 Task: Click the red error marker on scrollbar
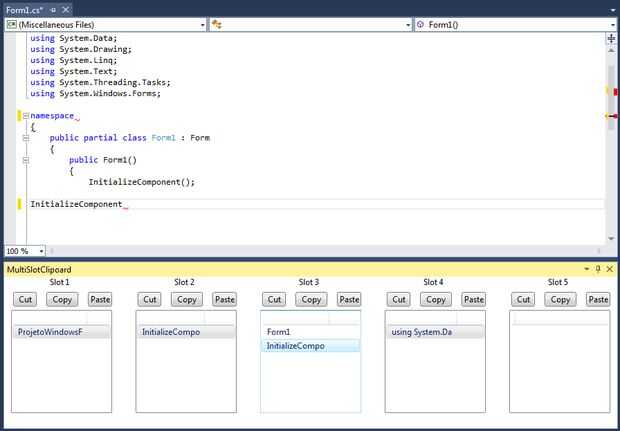tap(615, 92)
